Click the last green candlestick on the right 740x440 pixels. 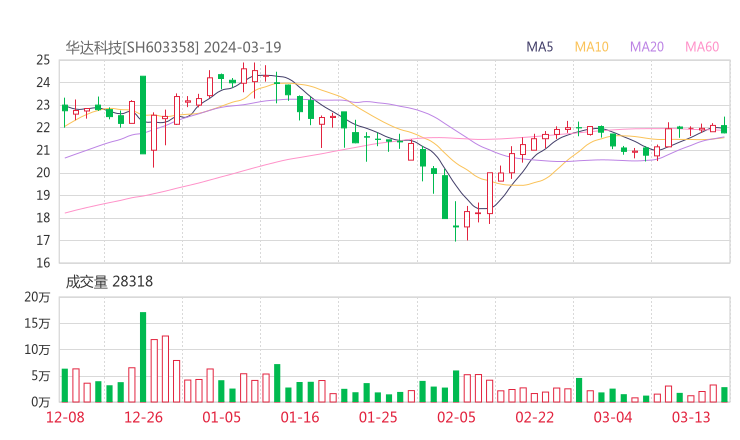click(x=724, y=127)
